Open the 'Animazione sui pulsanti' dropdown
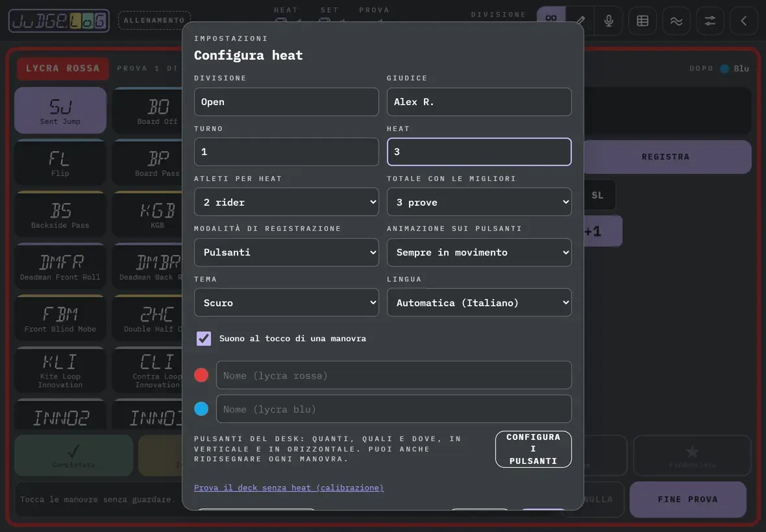The width and height of the screenshot is (766, 532). click(479, 252)
